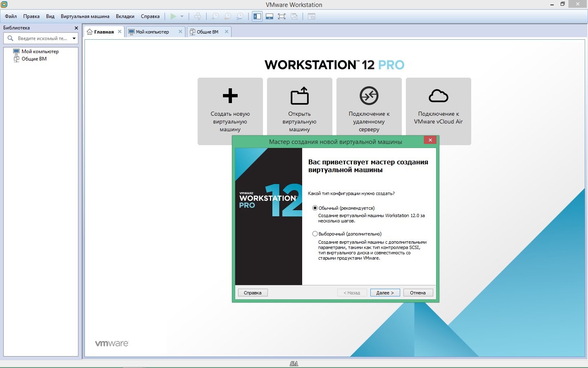588x368 pixels.
Task: Toggle the thumbnail bar toolbar icon
Action: tap(269, 16)
